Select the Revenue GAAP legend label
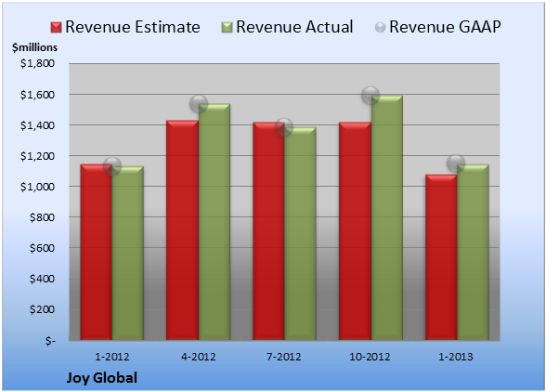 [x=445, y=27]
